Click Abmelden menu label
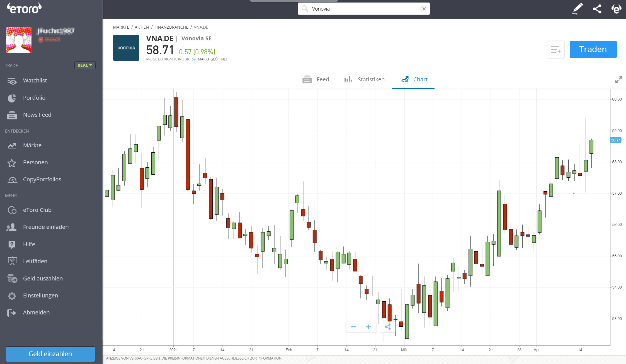Screen dimensions: 626x364 click(x=36, y=312)
